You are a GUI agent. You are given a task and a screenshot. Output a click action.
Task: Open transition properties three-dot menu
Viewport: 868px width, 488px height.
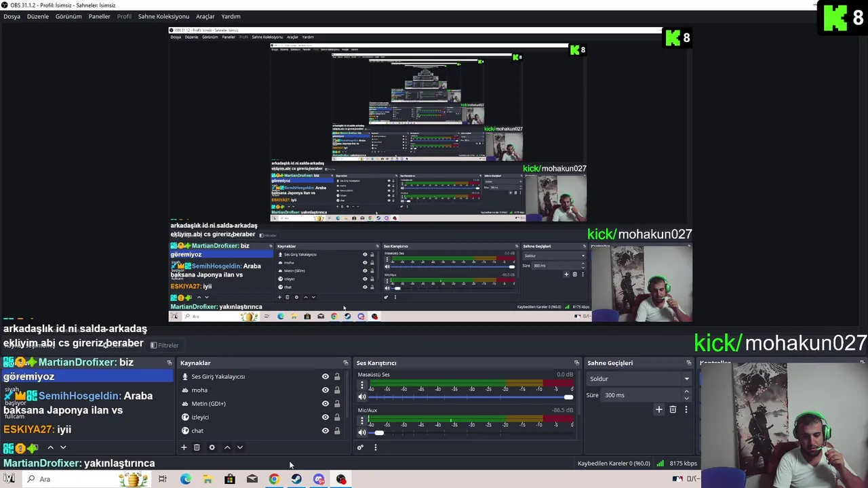[686, 409]
